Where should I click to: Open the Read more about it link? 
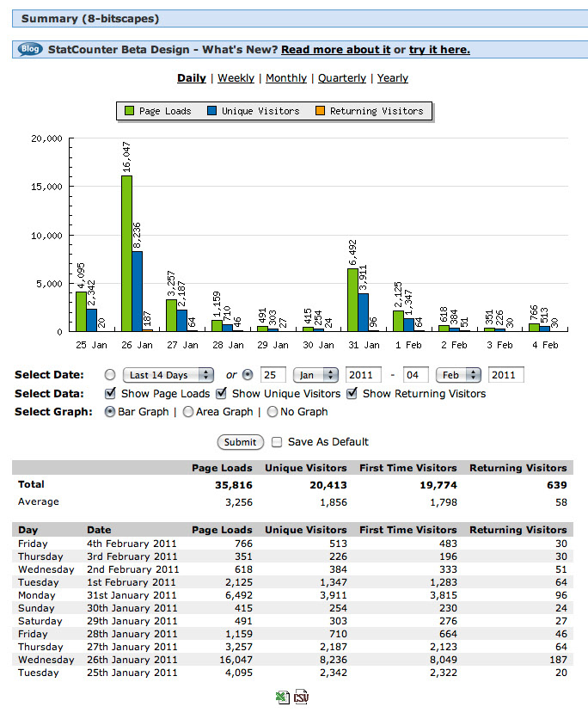pyautogui.click(x=335, y=50)
